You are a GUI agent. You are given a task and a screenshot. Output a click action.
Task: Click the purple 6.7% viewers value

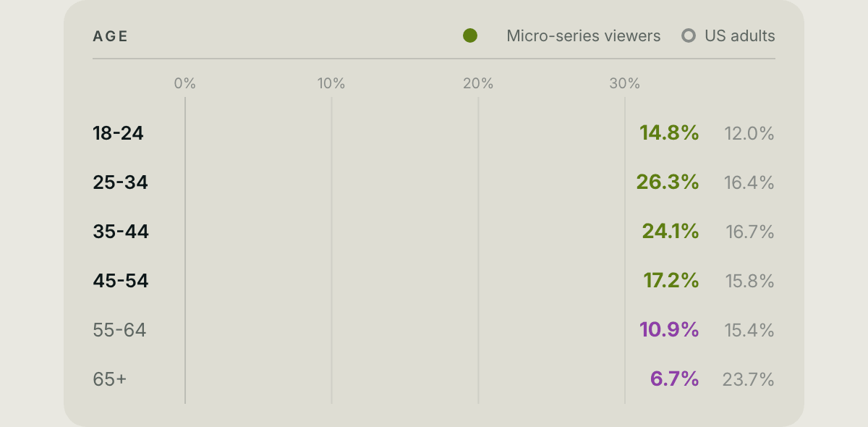coord(675,379)
